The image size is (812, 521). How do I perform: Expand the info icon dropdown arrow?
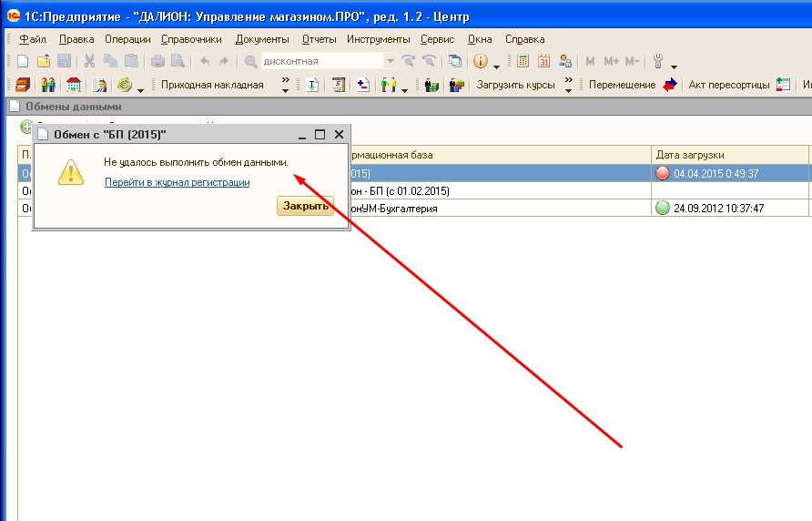click(496, 66)
